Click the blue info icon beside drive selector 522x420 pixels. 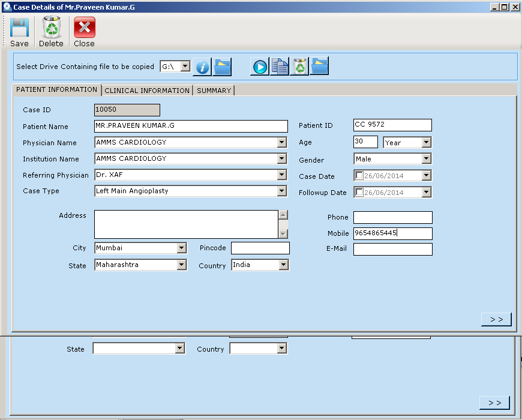point(202,67)
